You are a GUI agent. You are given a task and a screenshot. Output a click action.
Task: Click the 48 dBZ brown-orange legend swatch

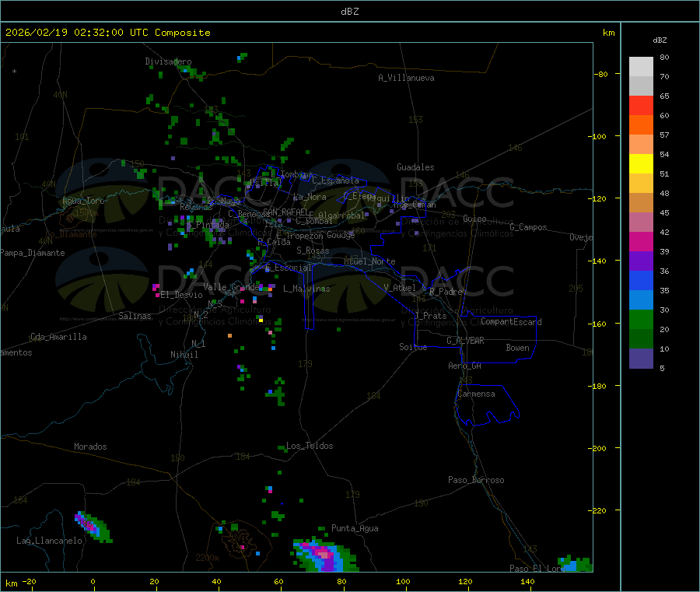(x=641, y=203)
